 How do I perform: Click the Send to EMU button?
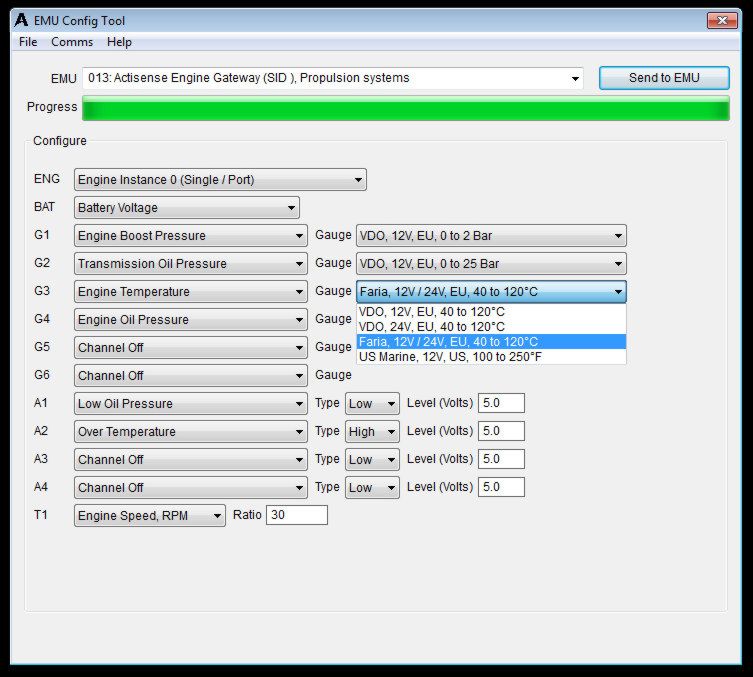tap(664, 78)
